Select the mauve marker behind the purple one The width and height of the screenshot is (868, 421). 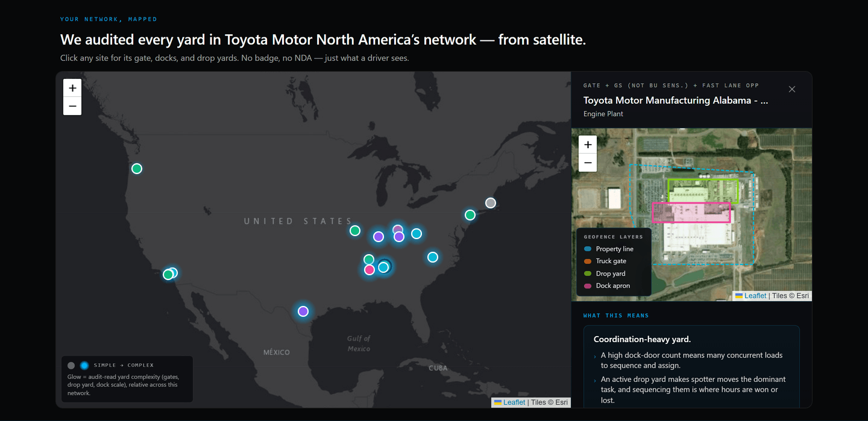397,228
